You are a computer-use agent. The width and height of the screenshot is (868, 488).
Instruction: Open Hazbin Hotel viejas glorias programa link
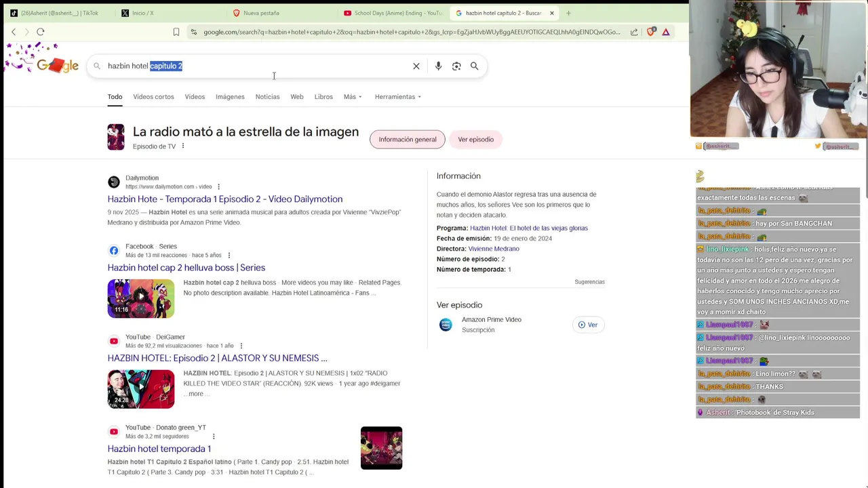(529, 228)
